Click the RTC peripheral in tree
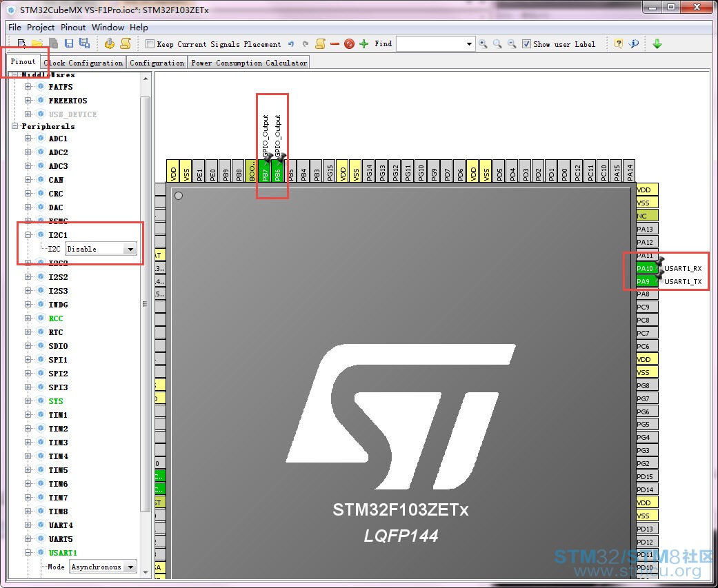The image size is (718, 588). pyautogui.click(x=56, y=332)
